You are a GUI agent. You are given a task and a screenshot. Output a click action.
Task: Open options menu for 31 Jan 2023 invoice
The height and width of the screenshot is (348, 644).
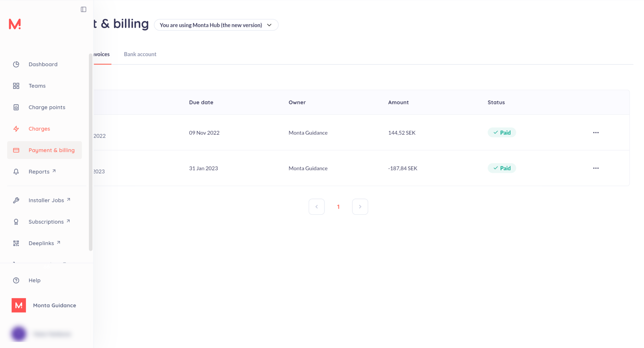[x=596, y=168]
